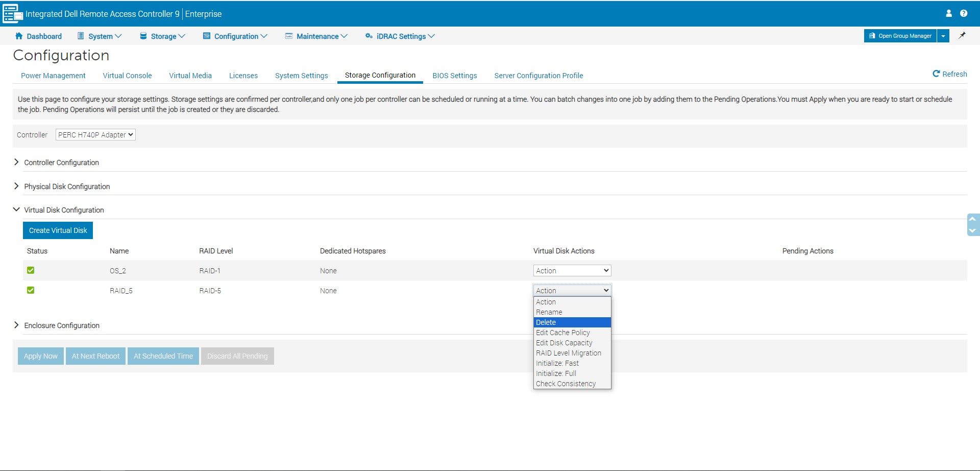The height and width of the screenshot is (471, 980).
Task: Click the RAID Level column header
Action: coord(216,251)
